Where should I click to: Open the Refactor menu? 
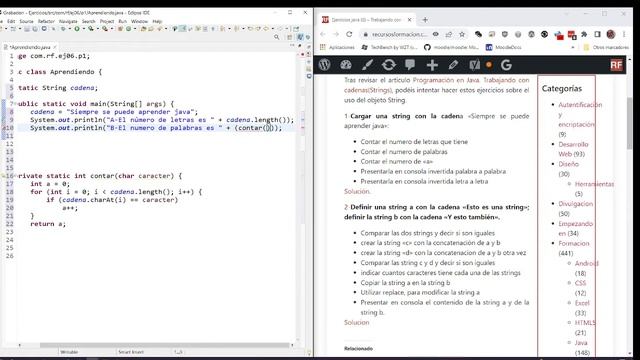[46, 21]
